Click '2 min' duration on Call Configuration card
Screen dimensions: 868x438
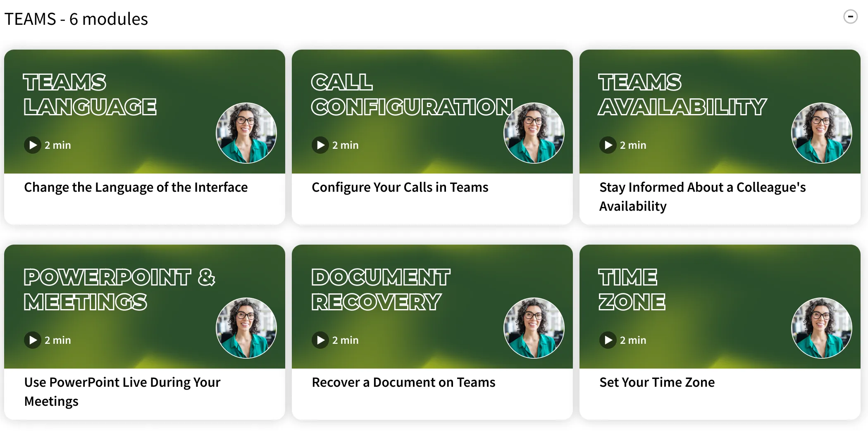click(x=346, y=145)
